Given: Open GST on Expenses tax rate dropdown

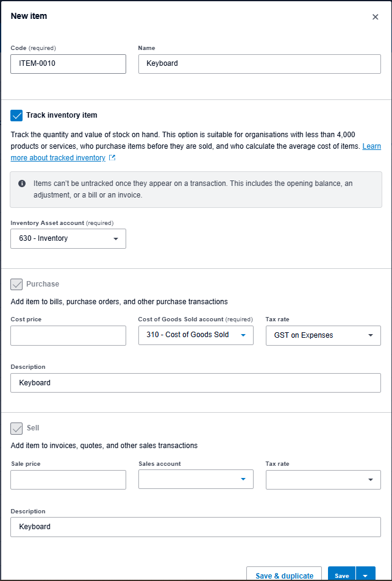Looking at the screenshot, I should coord(324,335).
